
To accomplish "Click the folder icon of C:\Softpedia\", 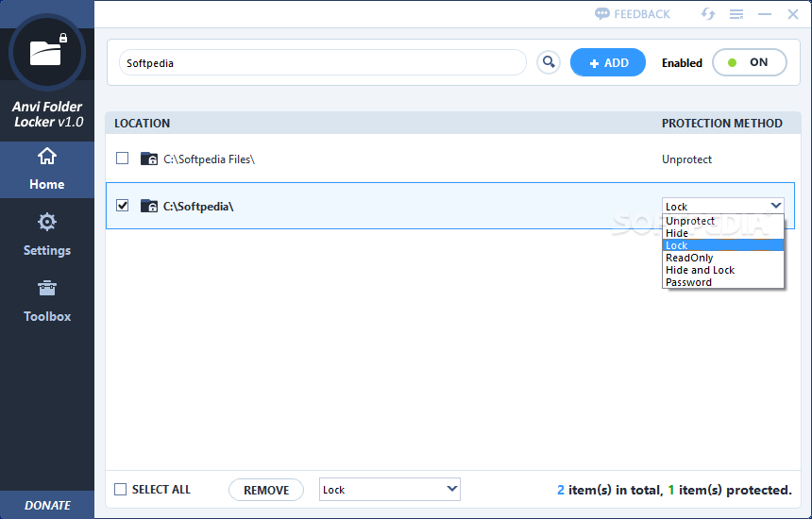I will point(149,206).
